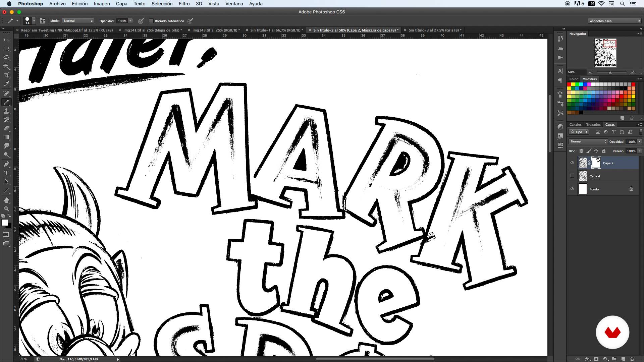644x362 pixels.
Task: Open the Tipo layer filter dropdown
Action: coord(579,132)
